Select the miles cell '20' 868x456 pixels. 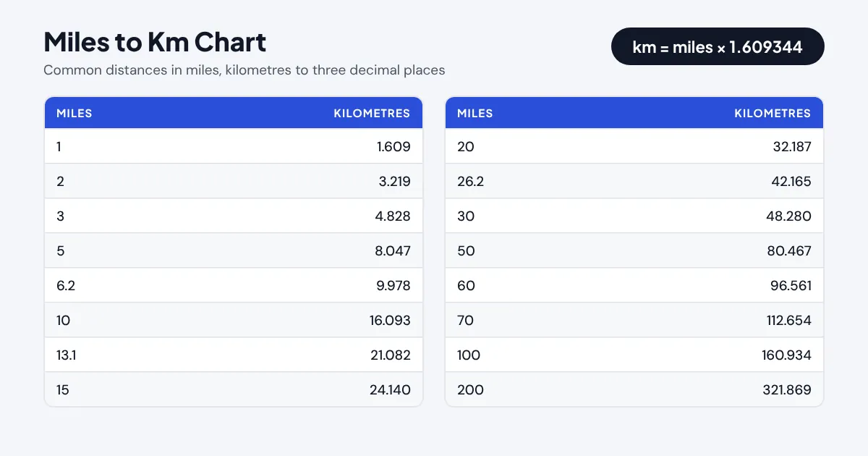click(466, 146)
